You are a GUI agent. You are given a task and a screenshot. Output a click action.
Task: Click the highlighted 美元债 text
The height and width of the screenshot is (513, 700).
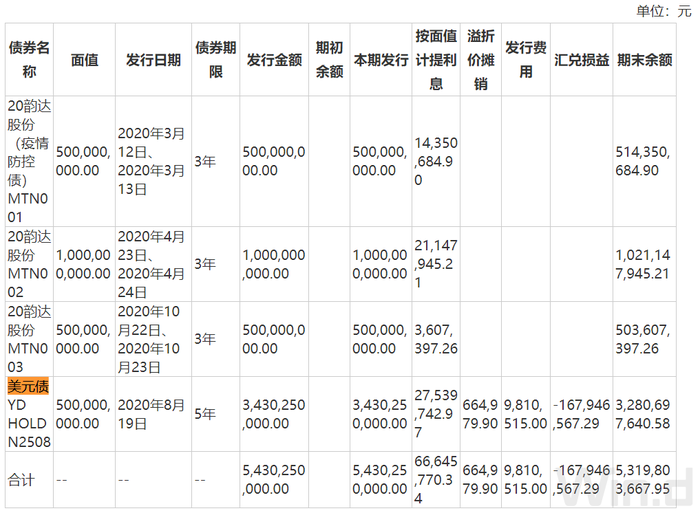28,386
